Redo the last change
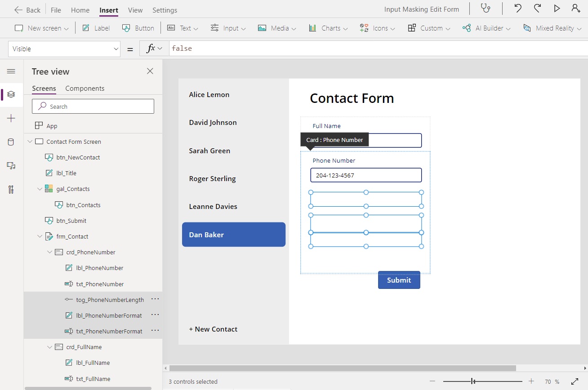588x390 pixels. click(538, 9)
